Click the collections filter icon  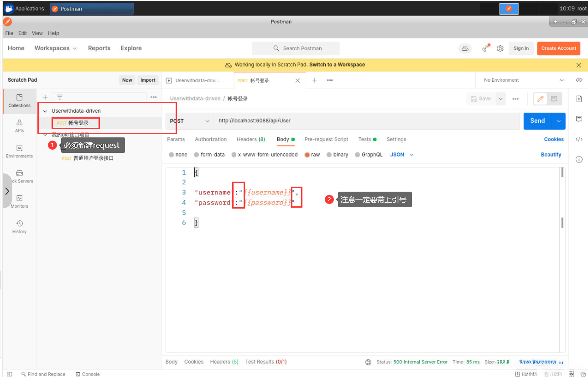pos(60,97)
